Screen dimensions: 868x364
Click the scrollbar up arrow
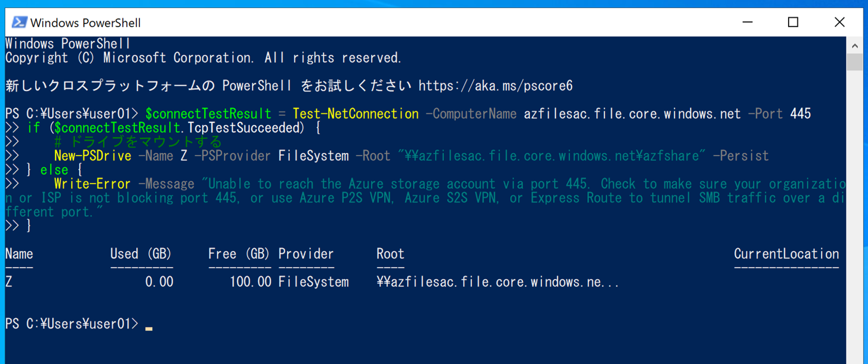click(855, 45)
